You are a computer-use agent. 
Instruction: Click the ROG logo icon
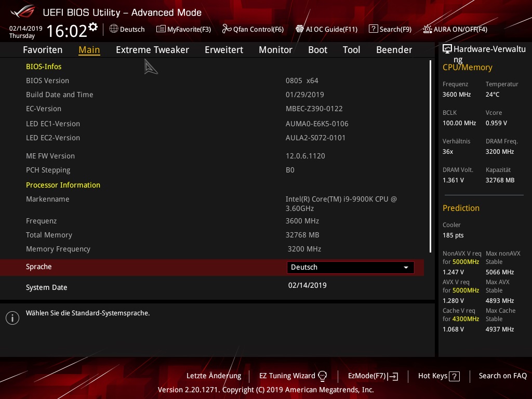tap(22, 12)
